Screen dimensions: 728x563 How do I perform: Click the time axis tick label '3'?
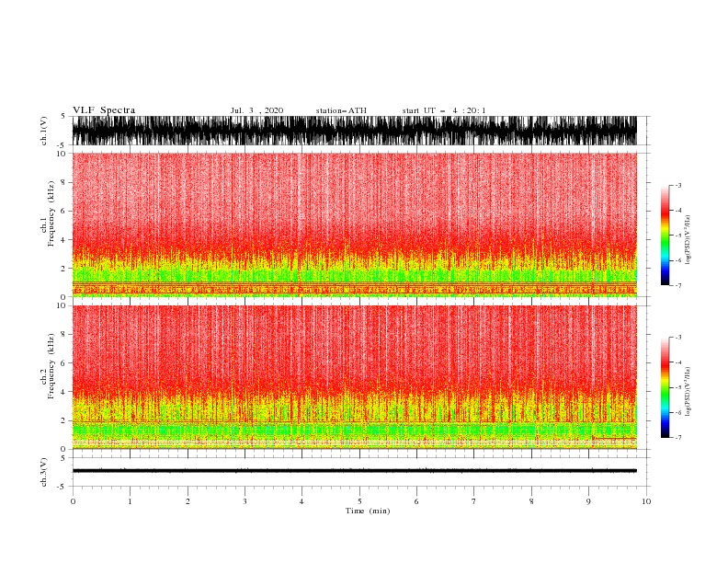[x=245, y=501]
